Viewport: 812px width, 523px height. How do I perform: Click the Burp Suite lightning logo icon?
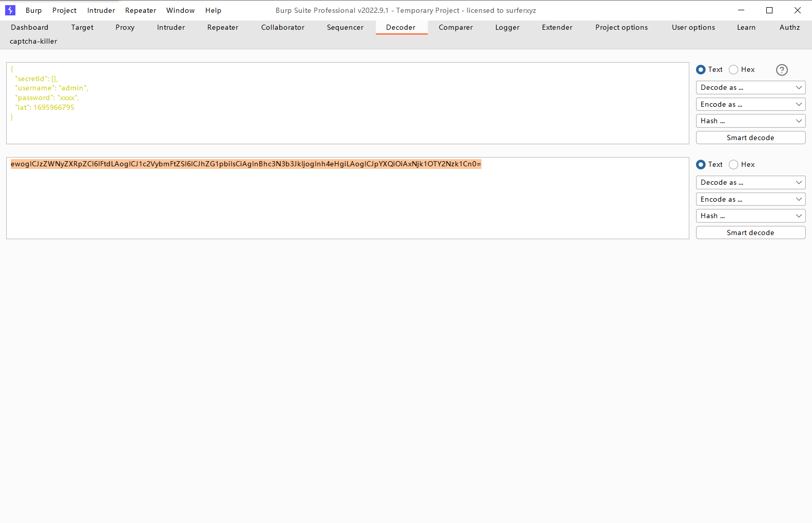(10, 10)
